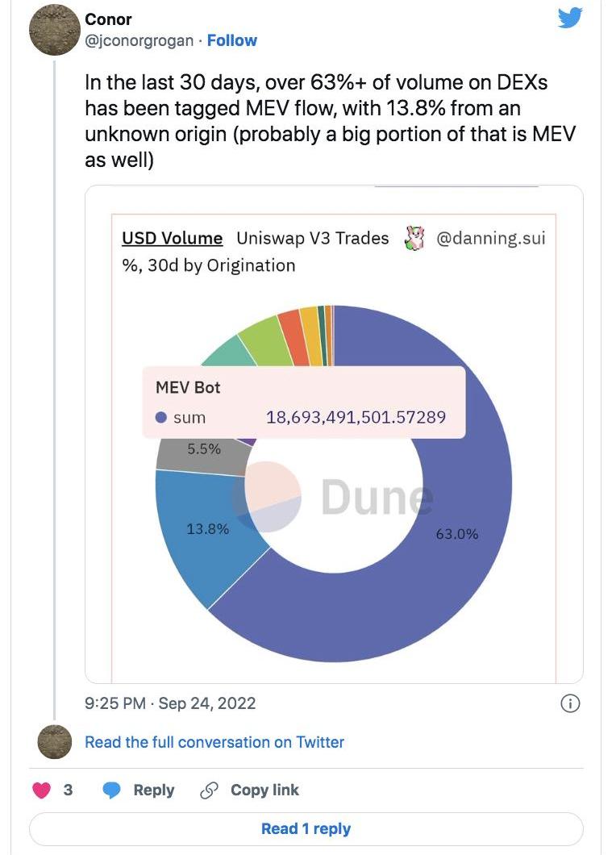This screenshot has width=616, height=855.
Task: Click the 9:25 PM Sep 24, 2022 timestamp
Action: click(x=170, y=703)
